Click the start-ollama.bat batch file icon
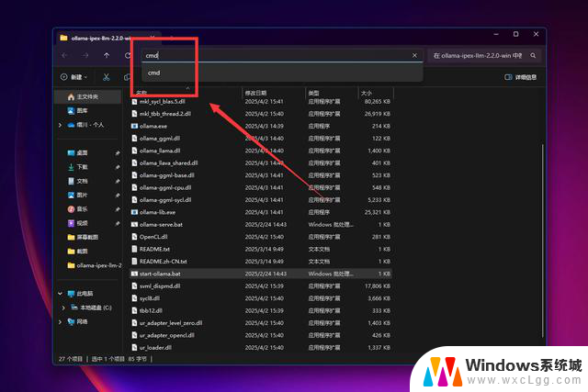The height and width of the screenshot is (392, 588). 134,274
